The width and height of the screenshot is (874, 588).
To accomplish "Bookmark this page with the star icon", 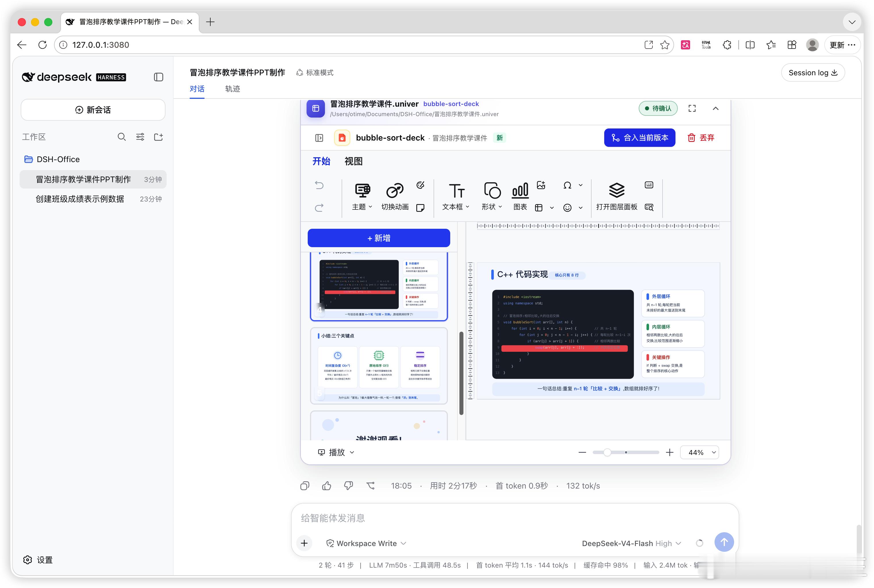I will pos(665,45).
